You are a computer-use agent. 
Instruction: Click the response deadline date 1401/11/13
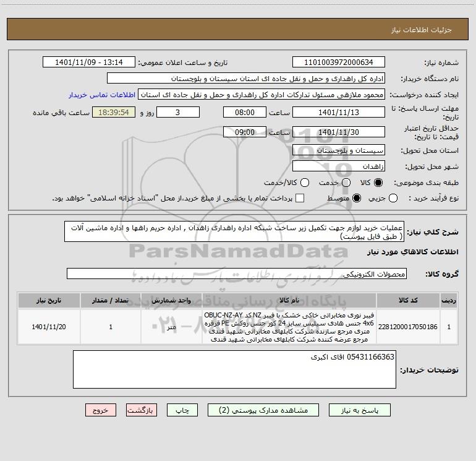tap(339, 113)
